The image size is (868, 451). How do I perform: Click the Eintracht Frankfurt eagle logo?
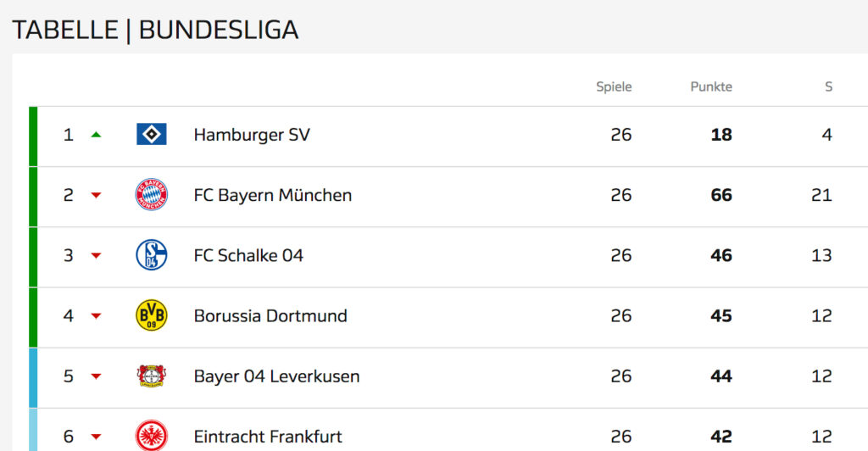pyautogui.click(x=152, y=437)
